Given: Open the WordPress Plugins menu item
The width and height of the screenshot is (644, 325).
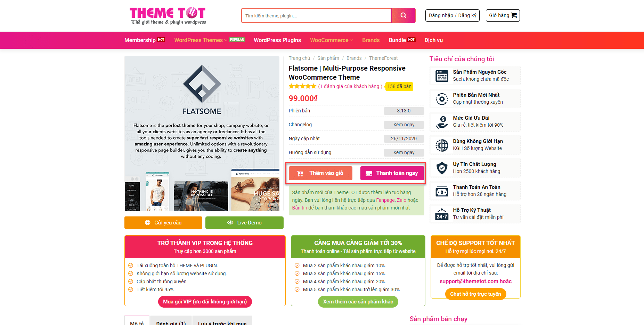Looking at the screenshot, I should [277, 40].
